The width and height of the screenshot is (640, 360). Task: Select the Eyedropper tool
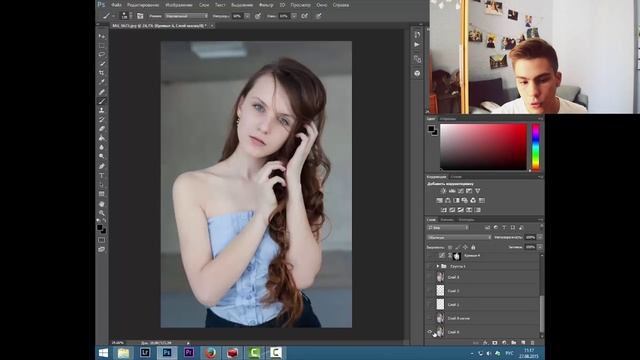102,82
